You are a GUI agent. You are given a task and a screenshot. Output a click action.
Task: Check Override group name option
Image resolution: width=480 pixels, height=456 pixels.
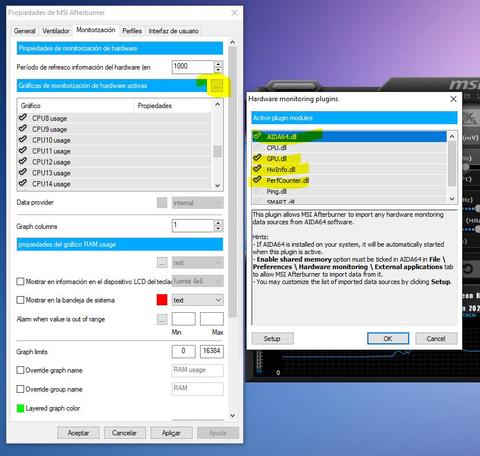pos(20,389)
